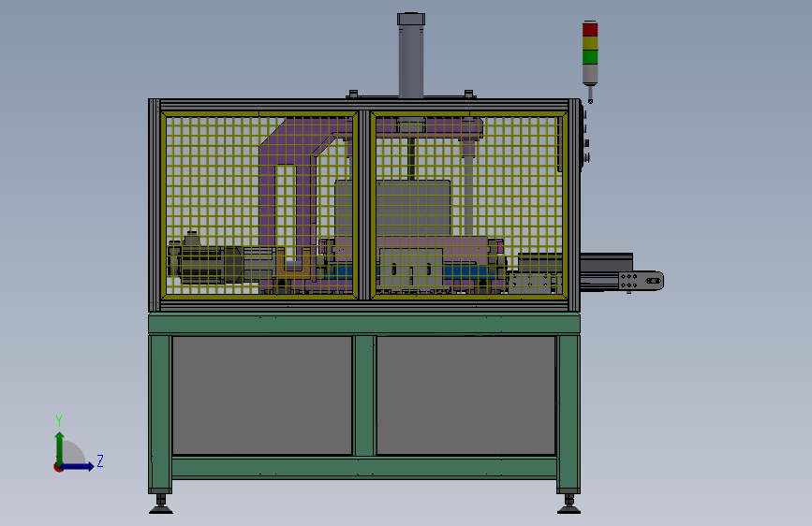Pick the right leveling foot of the base frame
This screenshot has height=526, width=812.
pyautogui.click(x=568, y=504)
